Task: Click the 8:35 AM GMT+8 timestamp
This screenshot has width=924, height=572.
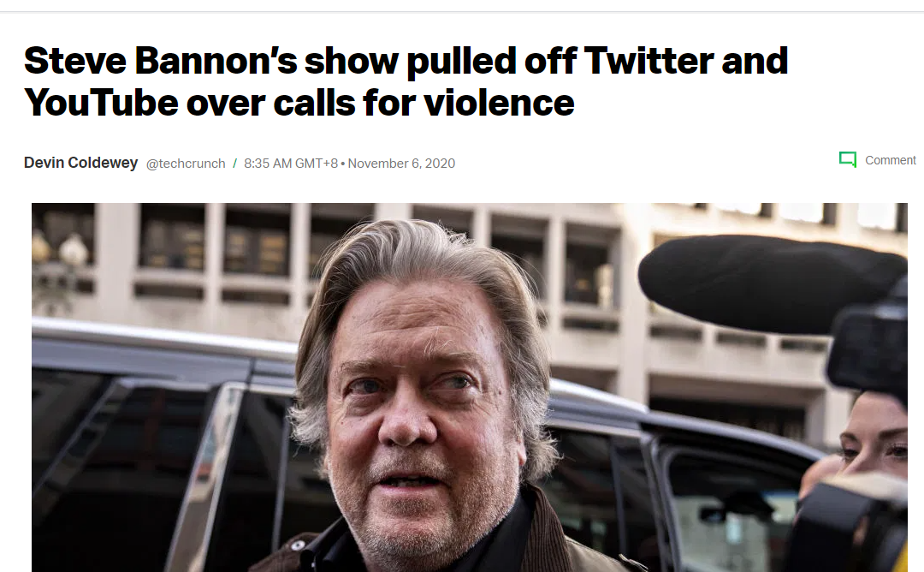Action: click(x=291, y=164)
